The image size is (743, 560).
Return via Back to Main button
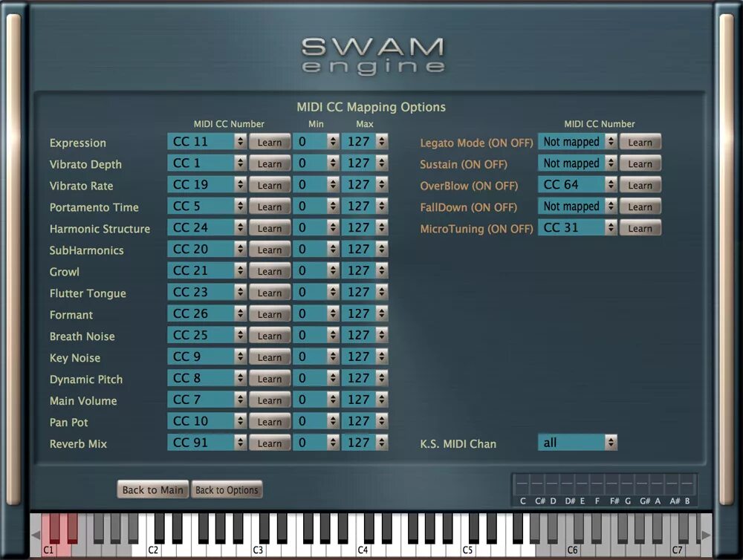tap(152, 489)
